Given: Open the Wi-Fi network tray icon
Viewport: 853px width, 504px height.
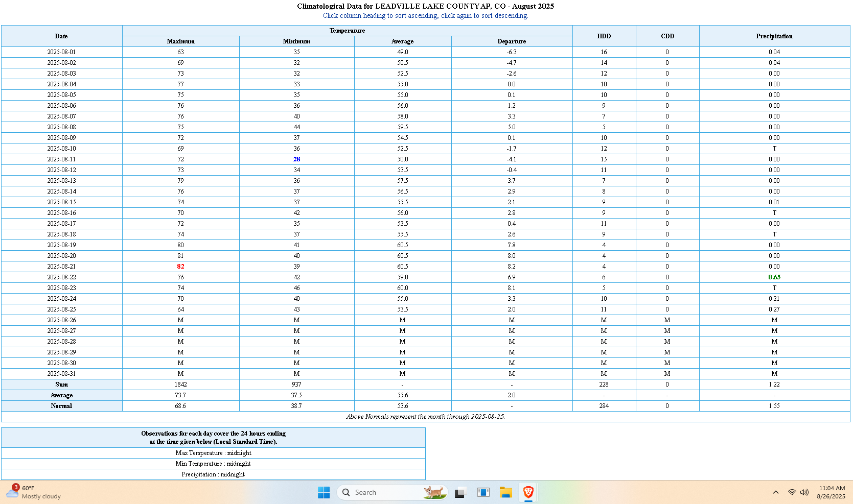Looking at the screenshot, I should (792, 492).
